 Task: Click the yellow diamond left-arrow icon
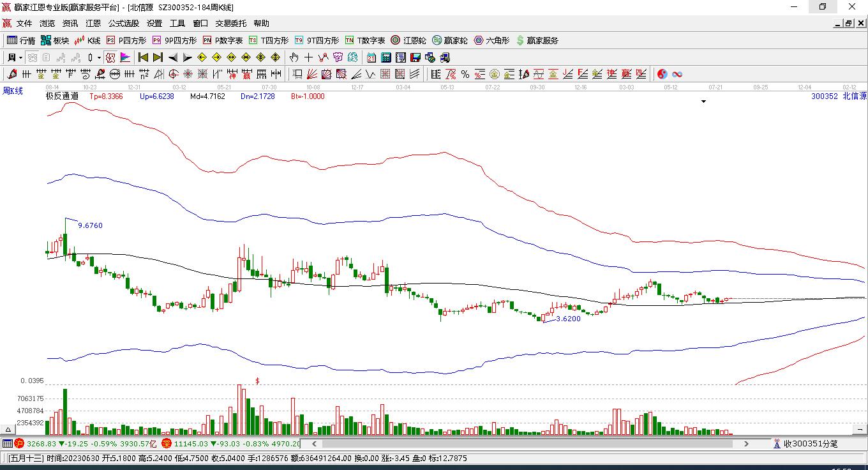click(202, 57)
